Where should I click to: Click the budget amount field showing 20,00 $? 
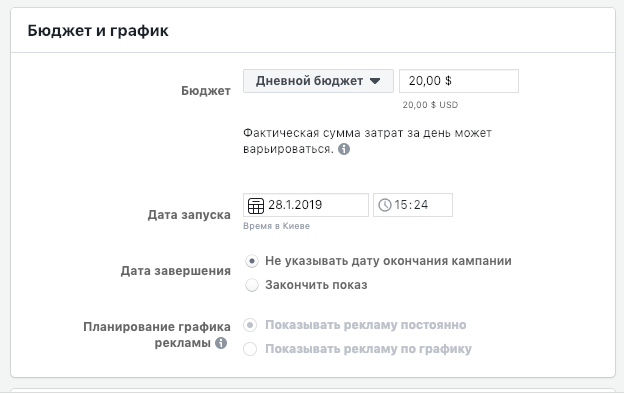[x=459, y=81]
